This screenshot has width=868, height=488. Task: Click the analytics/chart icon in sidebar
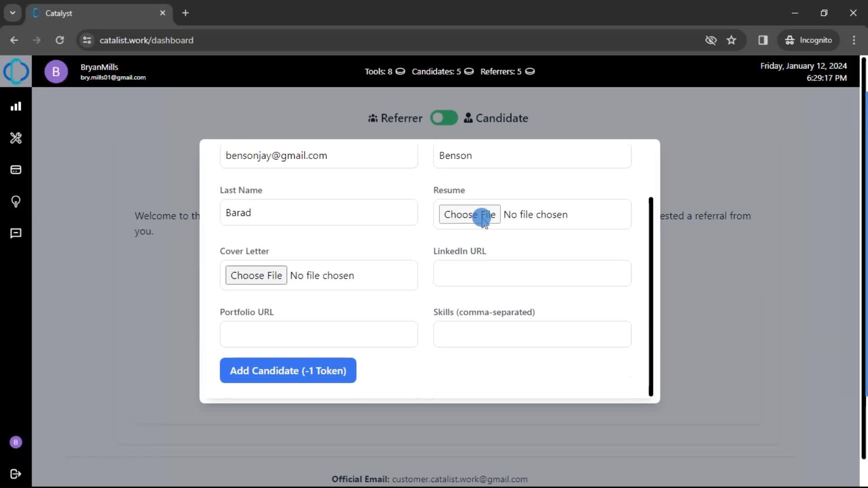[16, 106]
